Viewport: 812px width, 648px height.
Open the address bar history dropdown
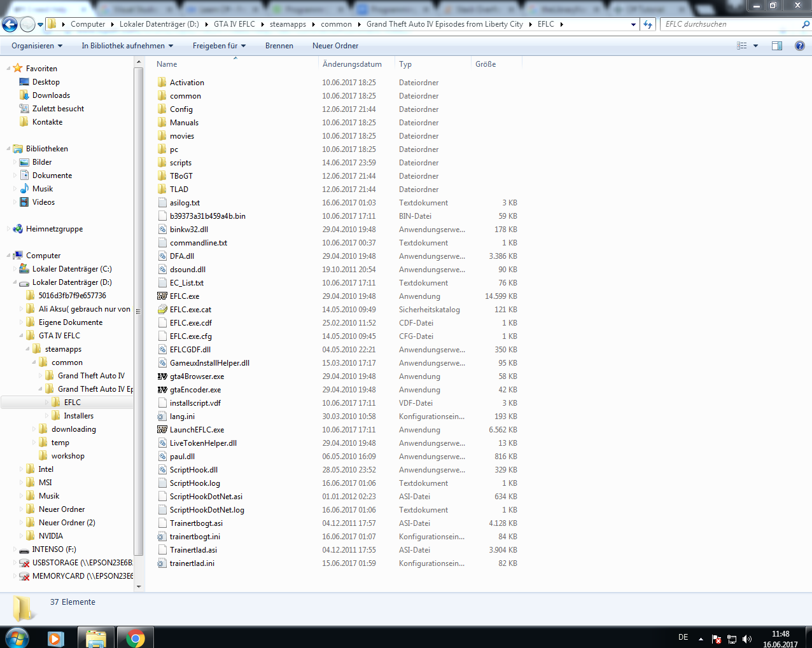tap(633, 25)
